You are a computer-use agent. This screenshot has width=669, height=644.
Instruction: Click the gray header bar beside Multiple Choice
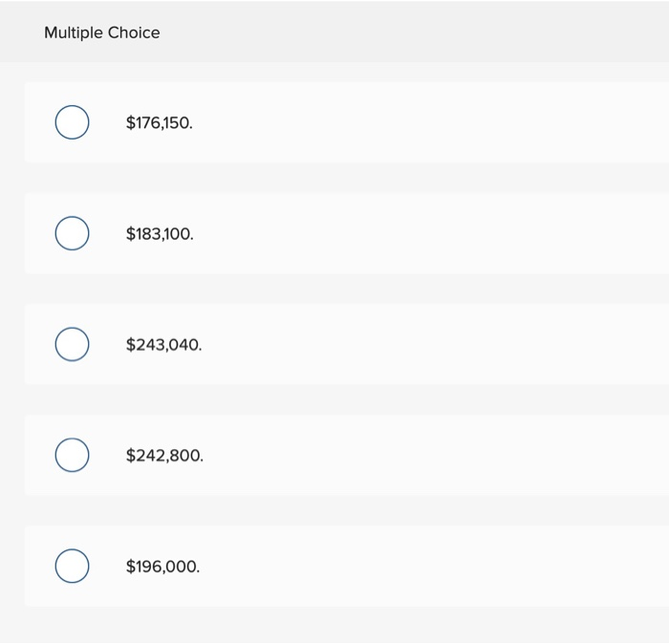pos(430,32)
